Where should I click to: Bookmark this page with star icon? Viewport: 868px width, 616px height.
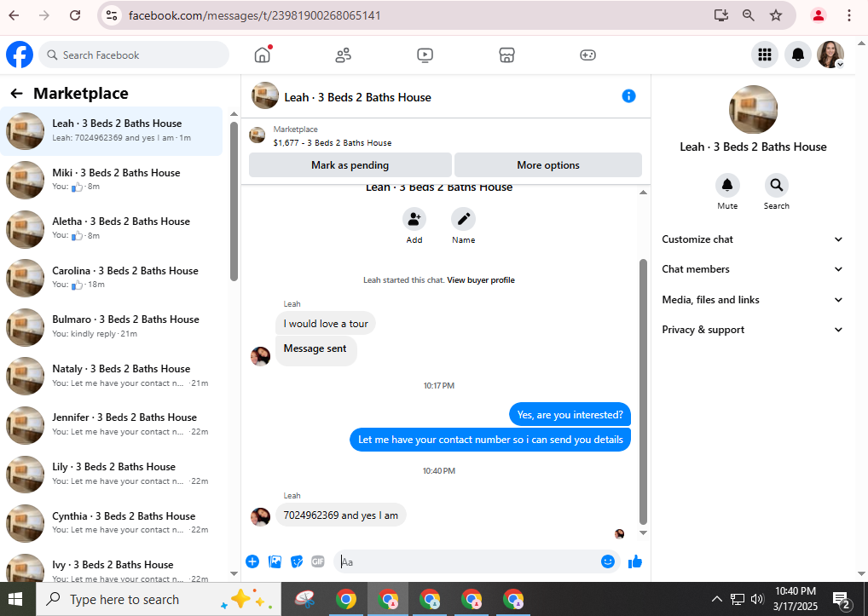tap(776, 15)
